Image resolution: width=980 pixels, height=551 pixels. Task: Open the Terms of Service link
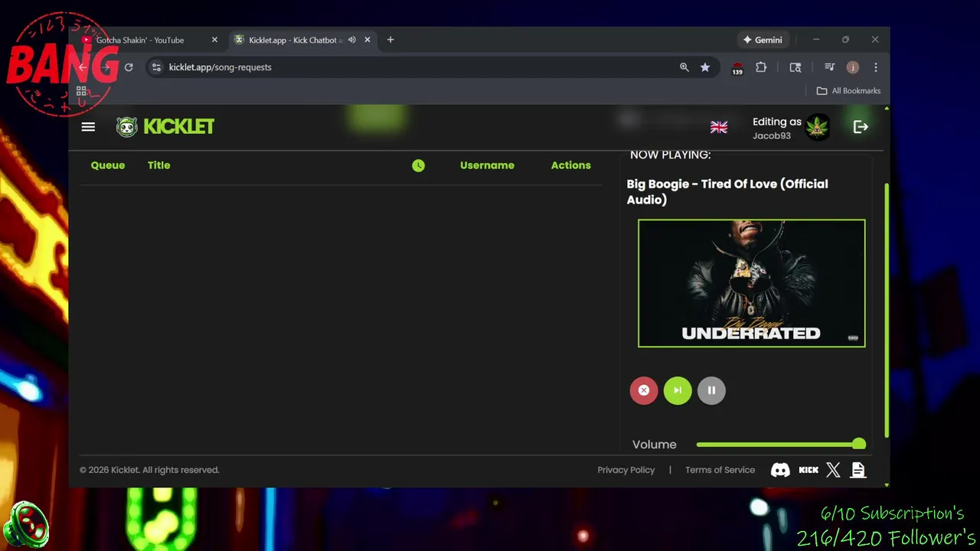tap(720, 470)
